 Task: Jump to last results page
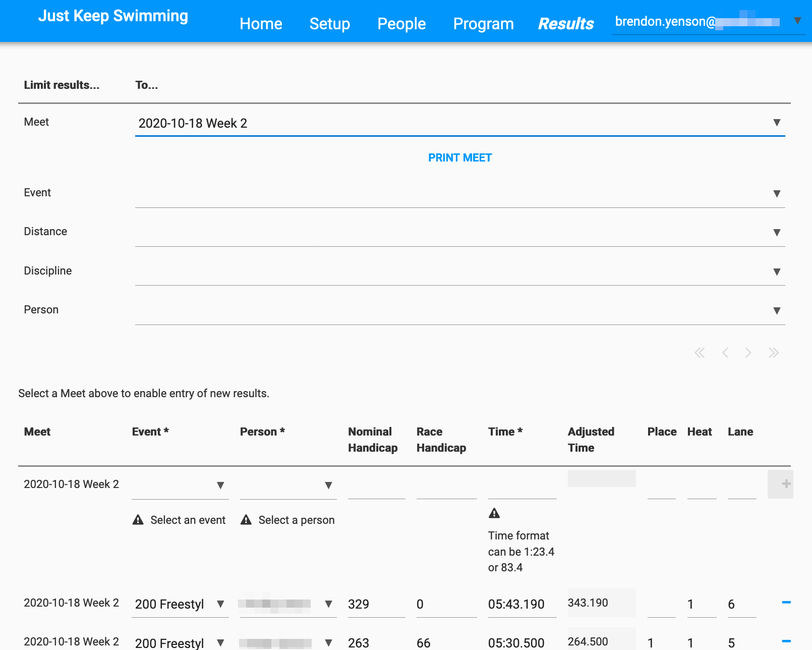[773, 353]
